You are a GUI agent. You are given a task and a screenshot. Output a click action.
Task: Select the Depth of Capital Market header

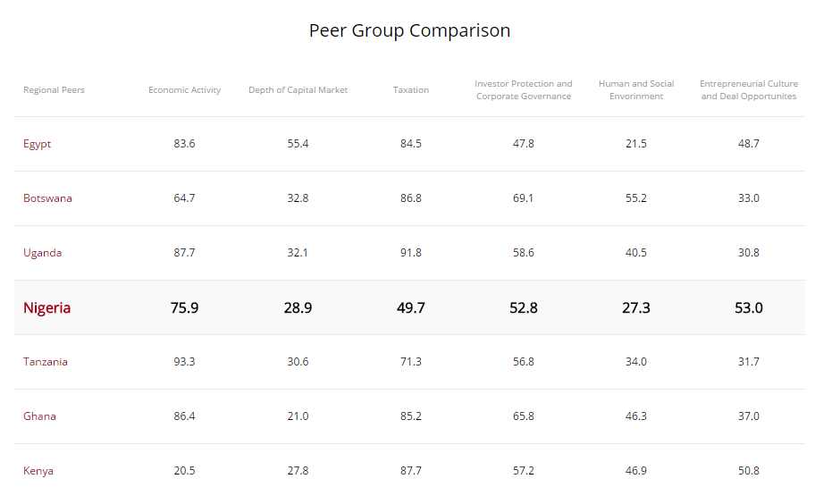pos(298,90)
